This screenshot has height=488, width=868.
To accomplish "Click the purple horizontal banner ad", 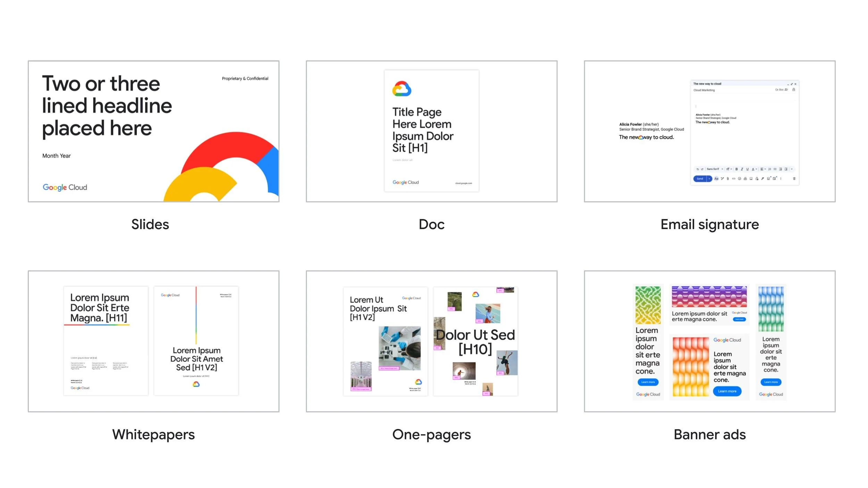I will coord(709,305).
